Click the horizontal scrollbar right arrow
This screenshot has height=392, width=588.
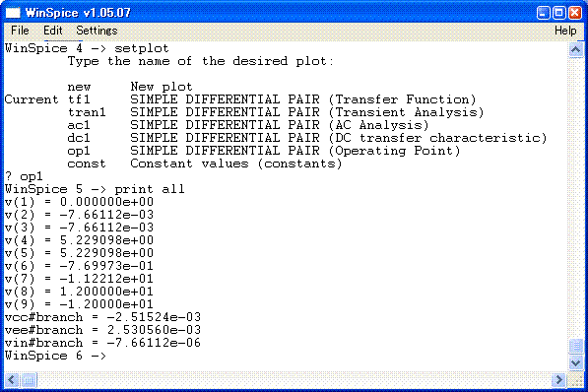pos(558,380)
